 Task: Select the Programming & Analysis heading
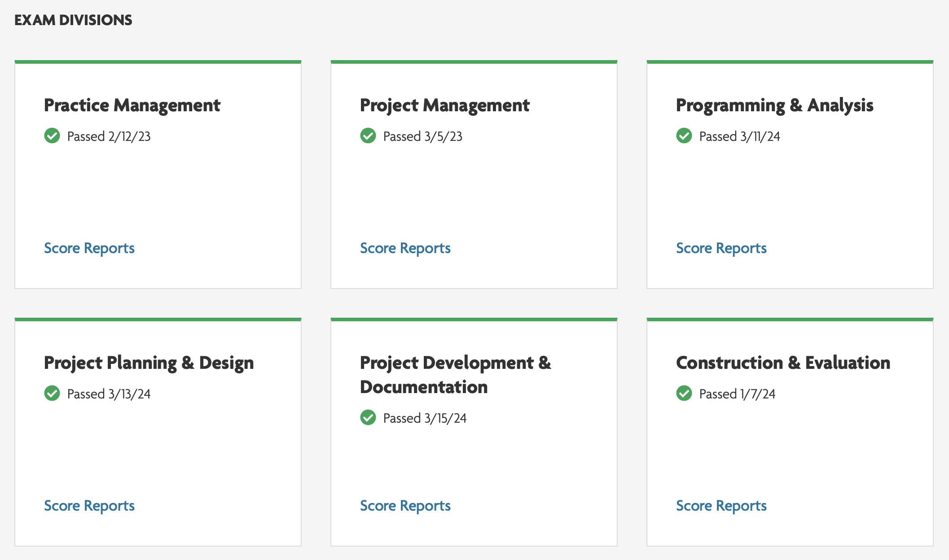774,105
